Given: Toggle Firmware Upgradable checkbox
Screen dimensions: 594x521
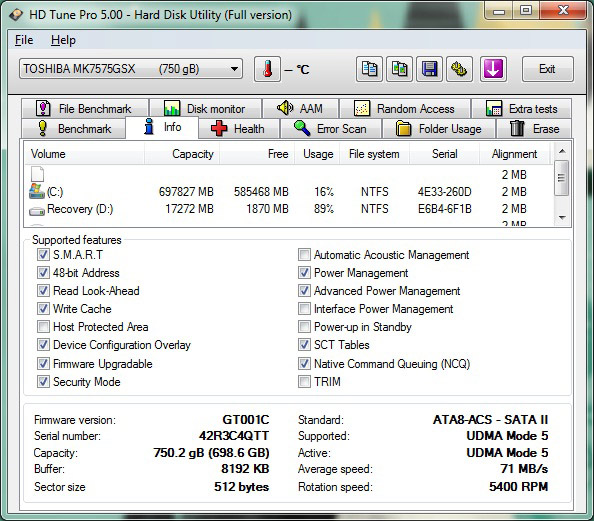Looking at the screenshot, I should coord(43,364).
